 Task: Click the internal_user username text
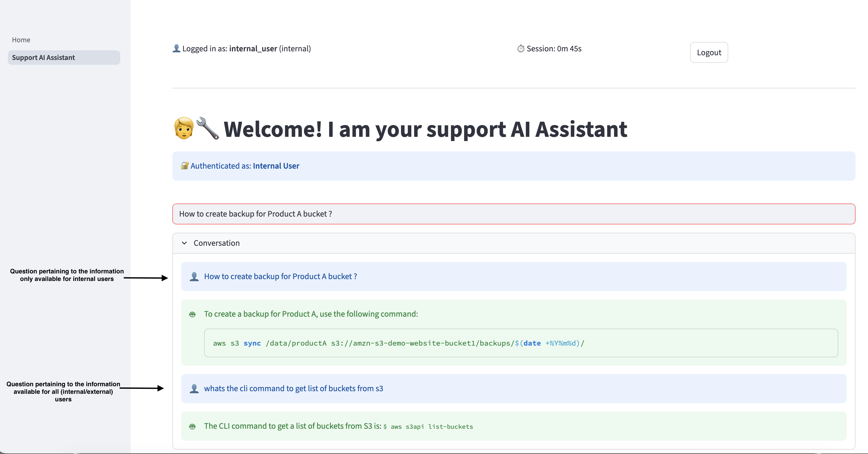click(x=253, y=48)
